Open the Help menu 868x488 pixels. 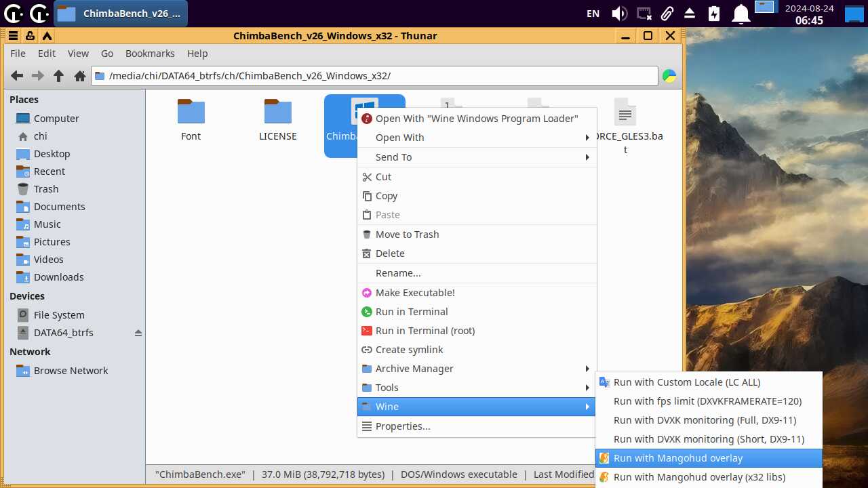(x=197, y=54)
